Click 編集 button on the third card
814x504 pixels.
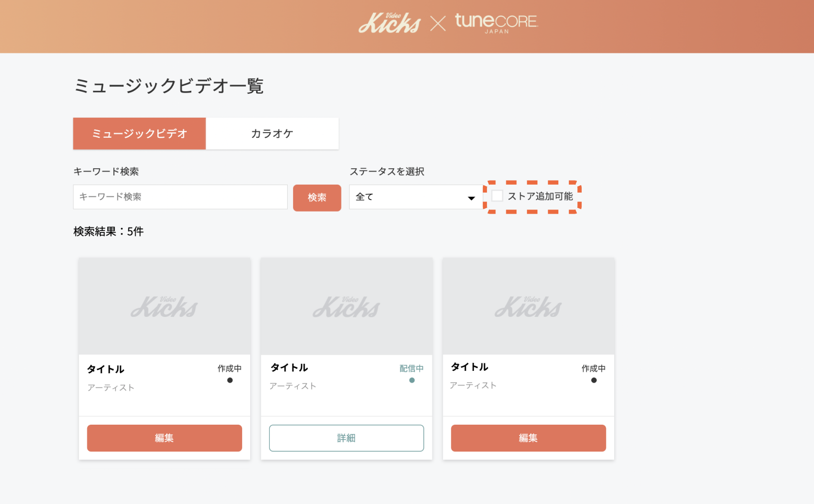528,438
